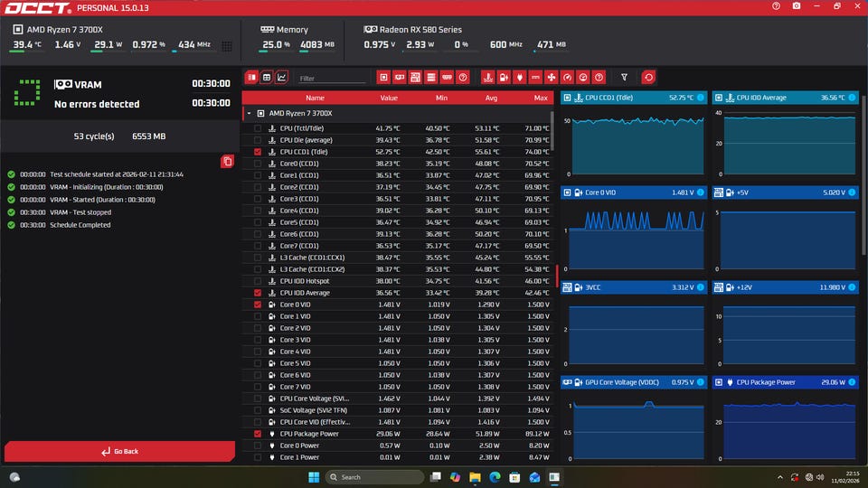The height and width of the screenshot is (488, 868).
Task: Sort table by the Name column header
Action: pos(315,98)
